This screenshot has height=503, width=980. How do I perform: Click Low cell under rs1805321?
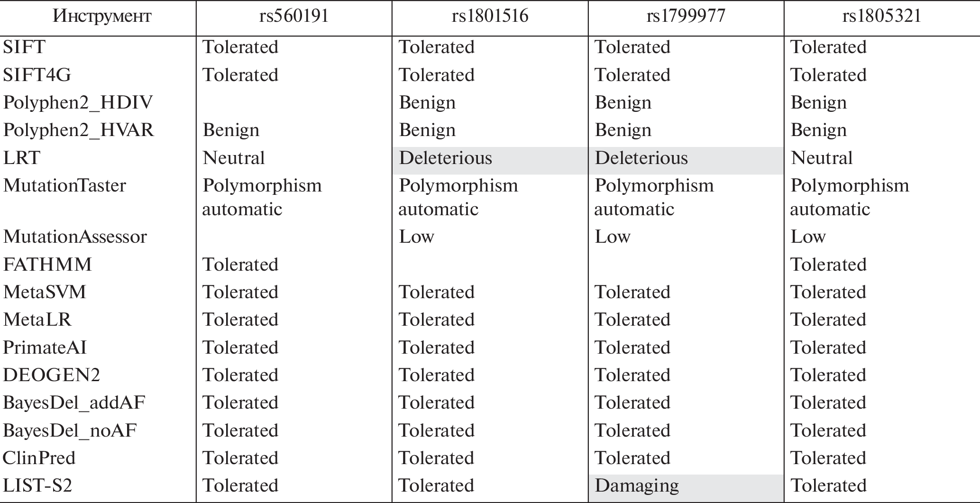[808, 237]
